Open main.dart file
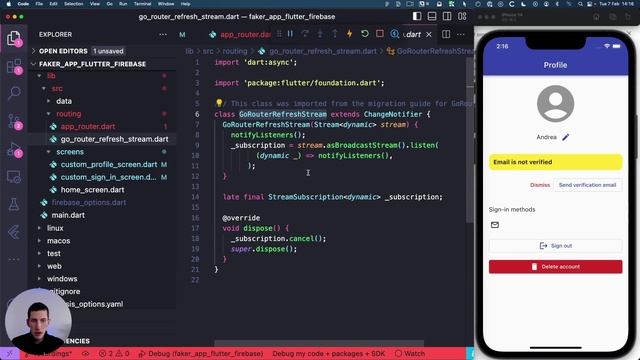The width and height of the screenshot is (640, 360). [68, 215]
